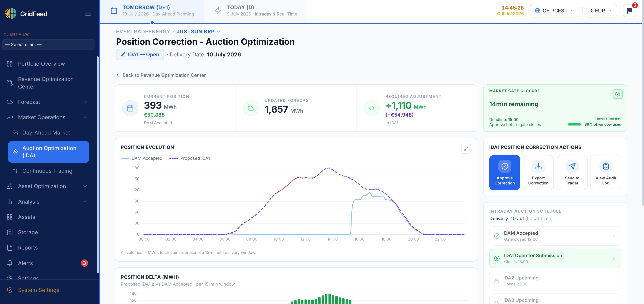Image resolution: width=644 pixels, height=304 pixels.
Task: Open the EUR currency dropdown
Action: 601,11
